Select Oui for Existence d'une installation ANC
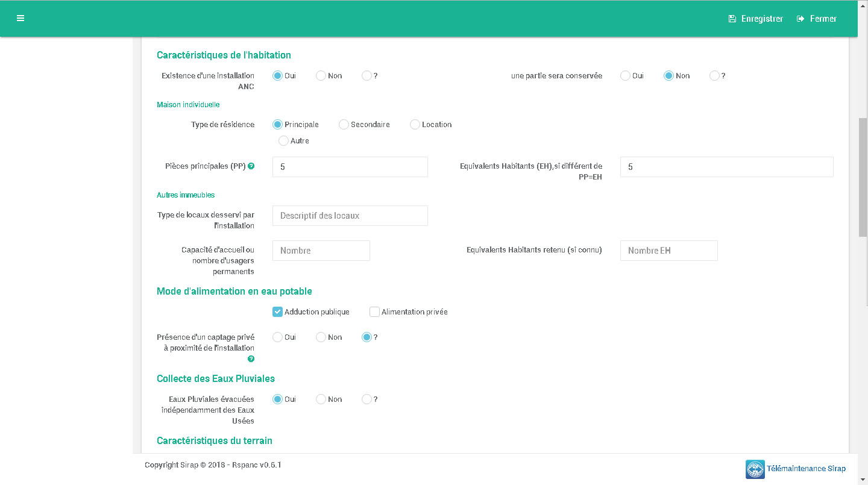Image resolution: width=868 pixels, height=485 pixels. tap(277, 76)
